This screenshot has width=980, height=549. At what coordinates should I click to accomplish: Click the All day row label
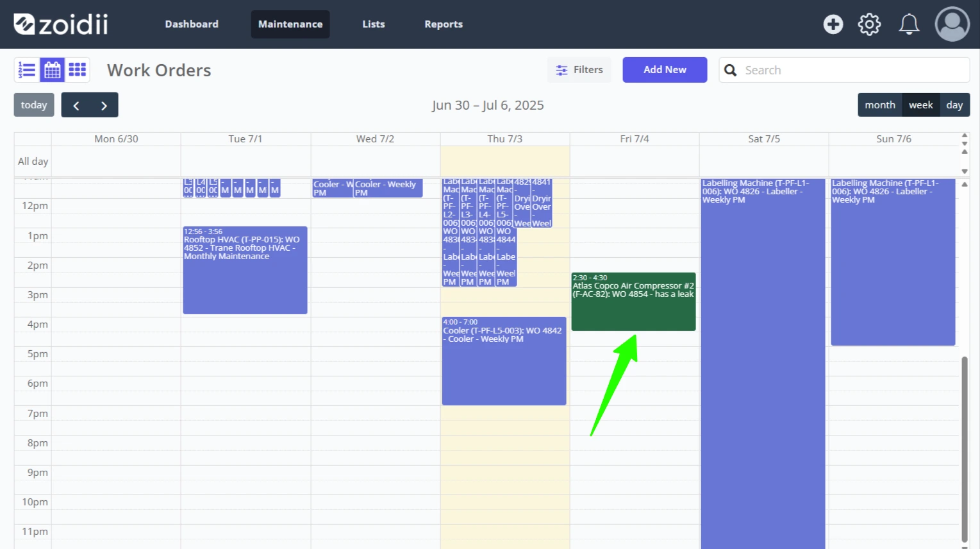coord(33,162)
